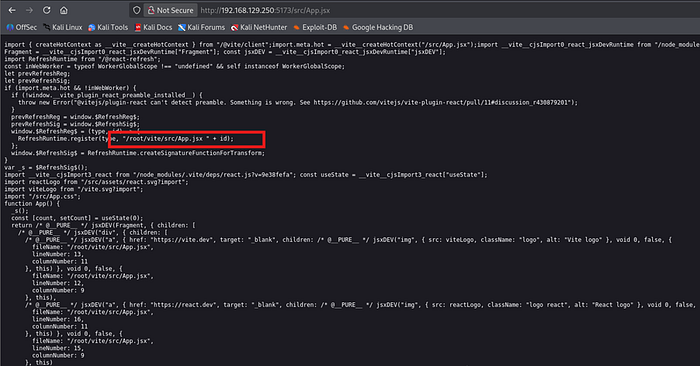Click the "lineNumber: 15," text
The height and width of the screenshot is (366, 700).
[x=58, y=348]
